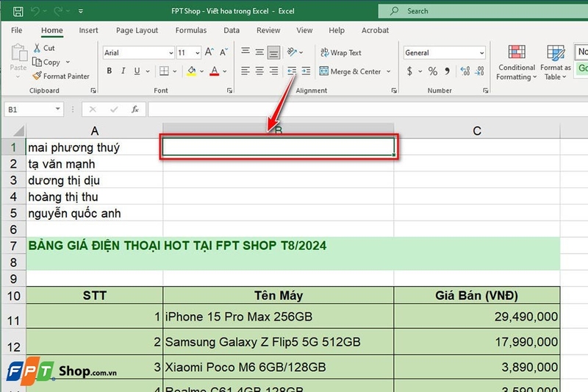The image size is (588, 392).
Task: Decrease font size with smaller A icon
Action: pyautogui.click(x=224, y=52)
